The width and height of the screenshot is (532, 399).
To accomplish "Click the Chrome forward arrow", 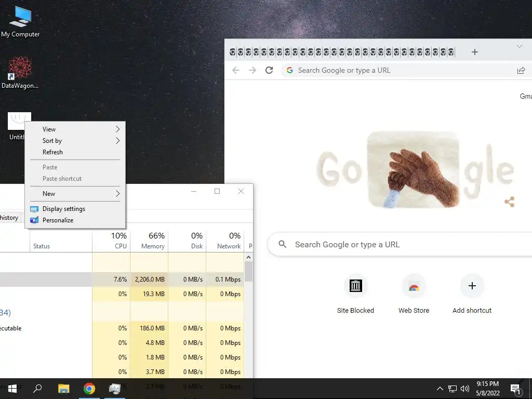I will coord(252,70).
